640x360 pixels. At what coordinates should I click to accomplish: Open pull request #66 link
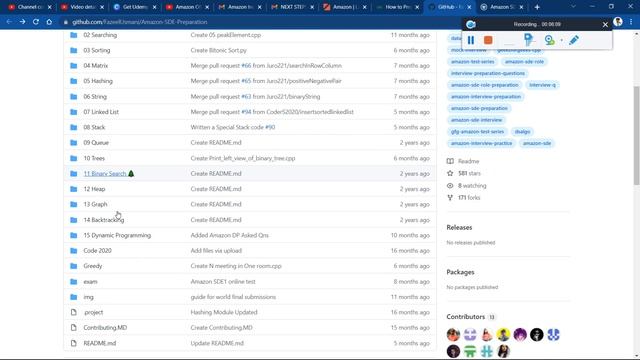pyautogui.click(x=246, y=66)
